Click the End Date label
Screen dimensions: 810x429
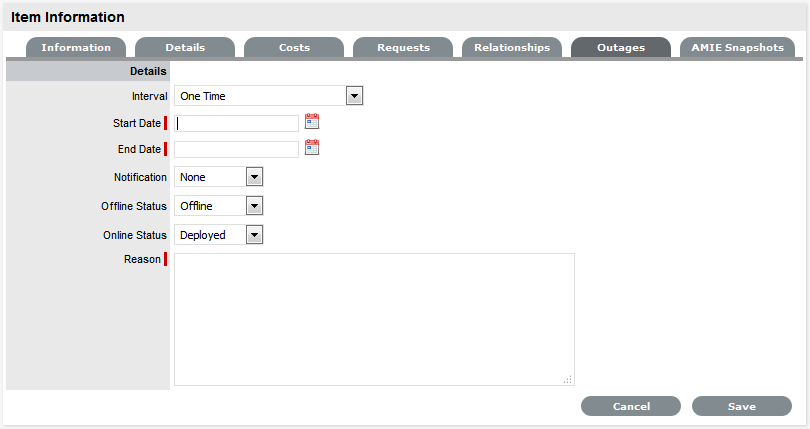coord(139,149)
